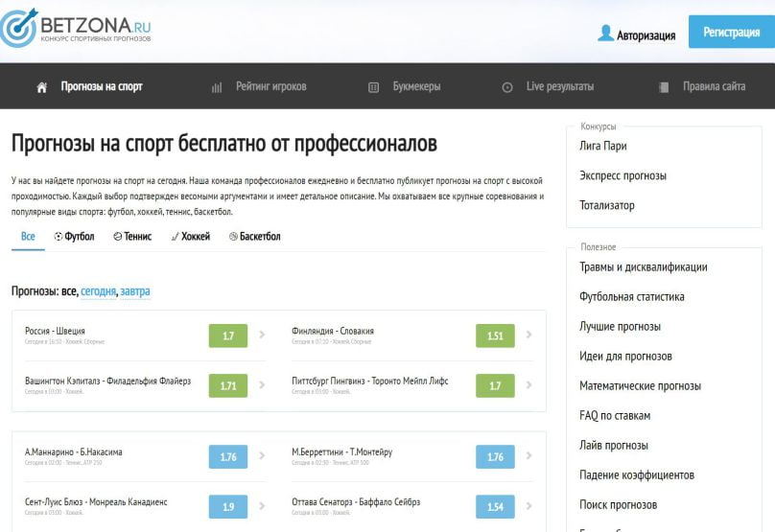Expand arrow for Оттава Сенаторз row
Viewport: 775px width, 532px height.
click(528, 506)
